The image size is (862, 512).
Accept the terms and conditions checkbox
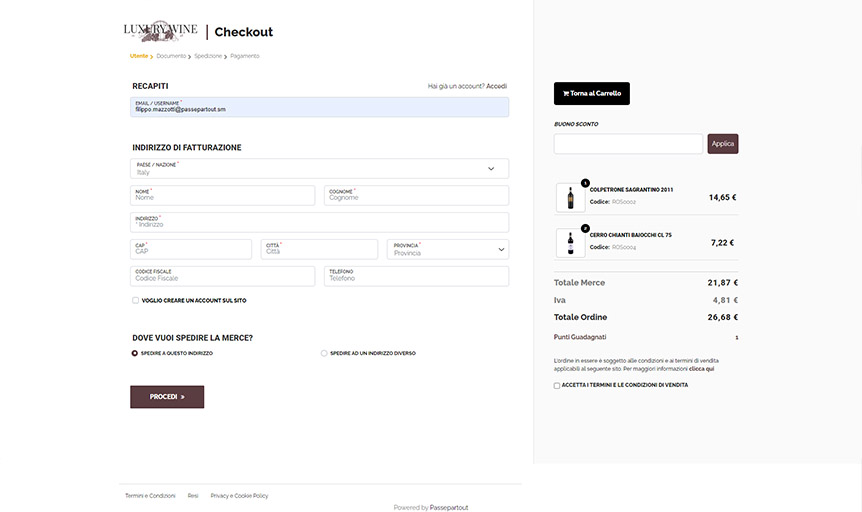point(557,385)
